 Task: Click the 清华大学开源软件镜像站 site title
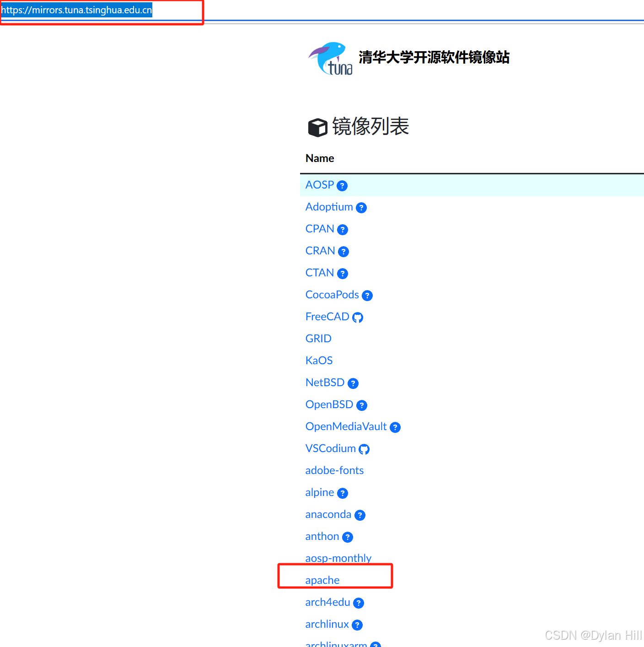(434, 58)
